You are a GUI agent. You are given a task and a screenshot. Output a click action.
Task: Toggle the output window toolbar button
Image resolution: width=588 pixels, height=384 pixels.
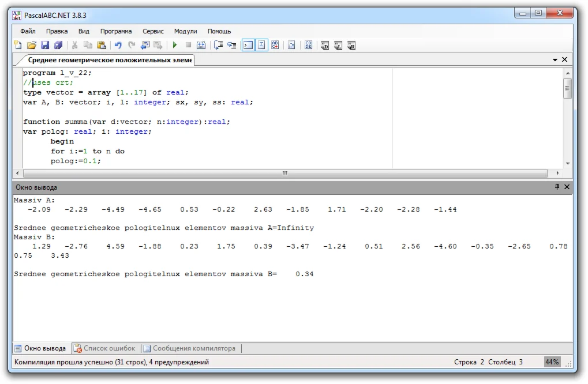(248, 45)
